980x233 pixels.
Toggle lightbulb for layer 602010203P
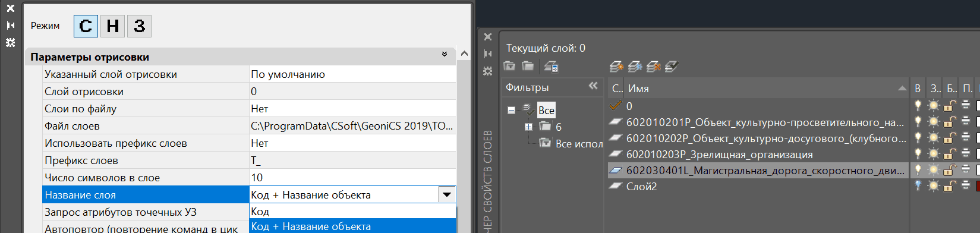pyautogui.click(x=918, y=153)
